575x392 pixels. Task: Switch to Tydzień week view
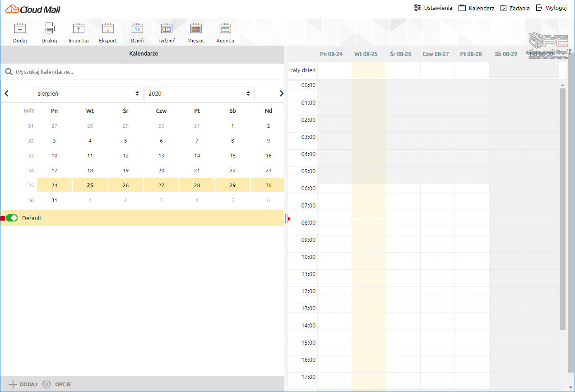pos(167,29)
